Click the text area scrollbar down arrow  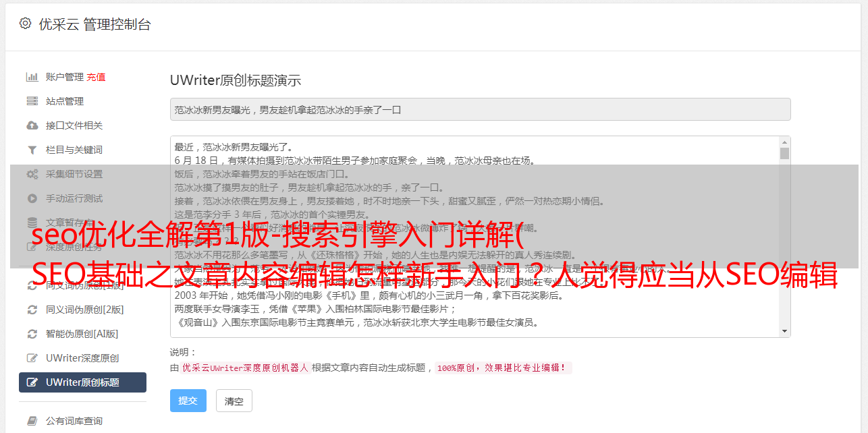[784, 331]
